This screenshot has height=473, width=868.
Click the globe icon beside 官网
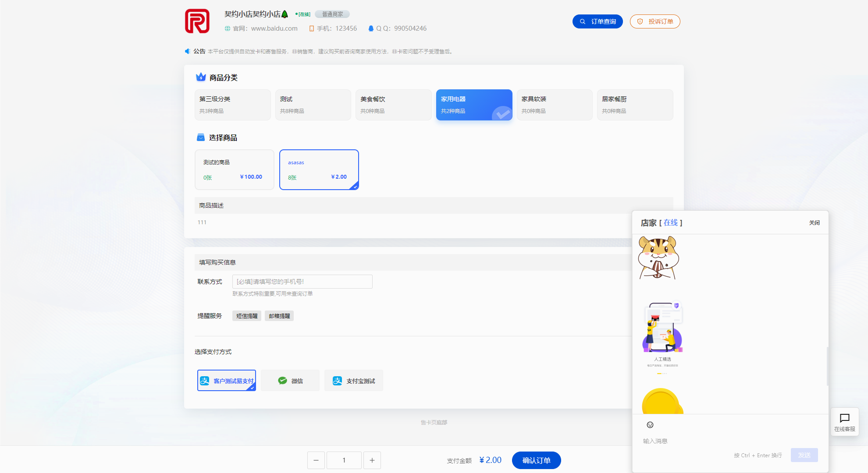coord(227,28)
